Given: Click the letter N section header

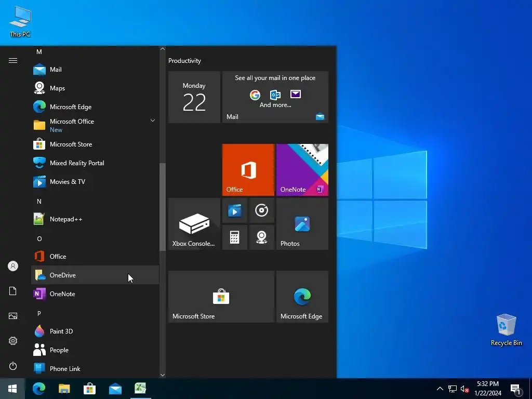Looking at the screenshot, I should tap(39, 202).
